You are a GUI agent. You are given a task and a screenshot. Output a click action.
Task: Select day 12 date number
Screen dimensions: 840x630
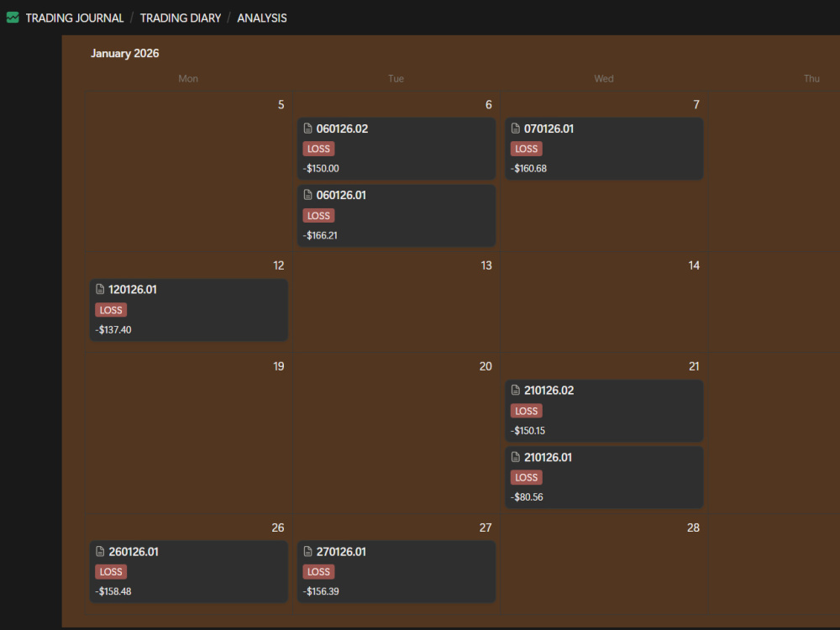tap(279, 265)
